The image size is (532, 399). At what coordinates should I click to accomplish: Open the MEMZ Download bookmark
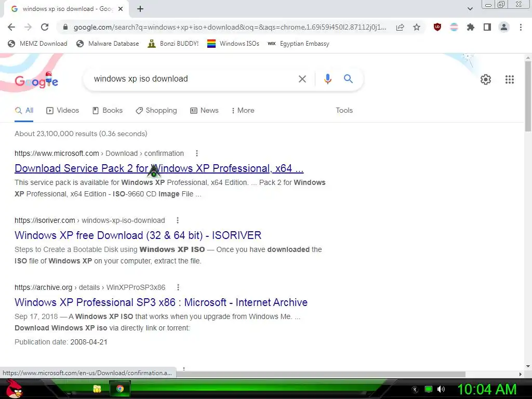37,44
